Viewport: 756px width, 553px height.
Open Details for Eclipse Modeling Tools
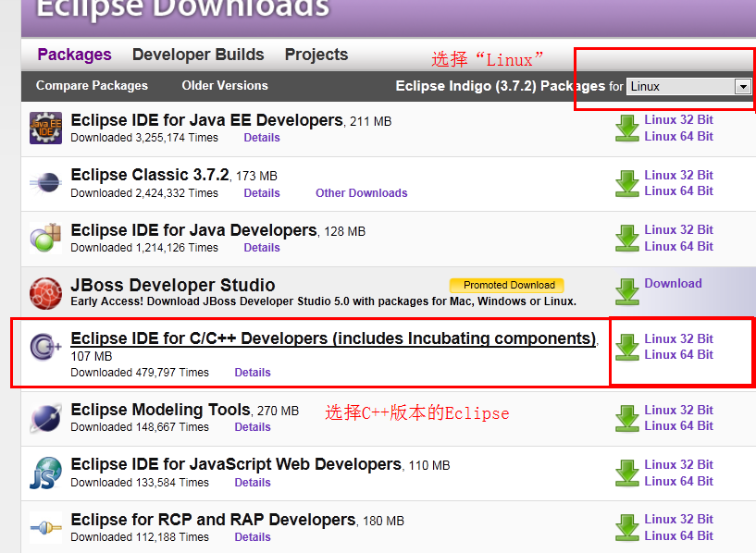[x=253, y=427]
